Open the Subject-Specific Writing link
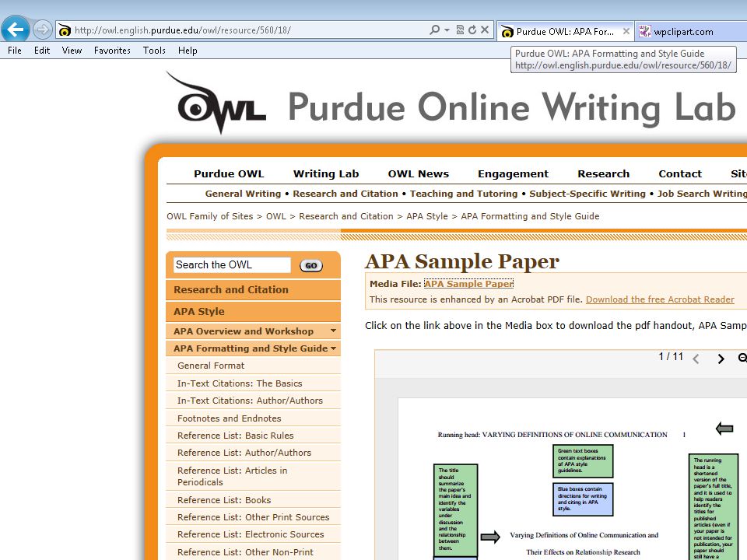This screenshot has width=747, height=560. click(x=587, y=194)
